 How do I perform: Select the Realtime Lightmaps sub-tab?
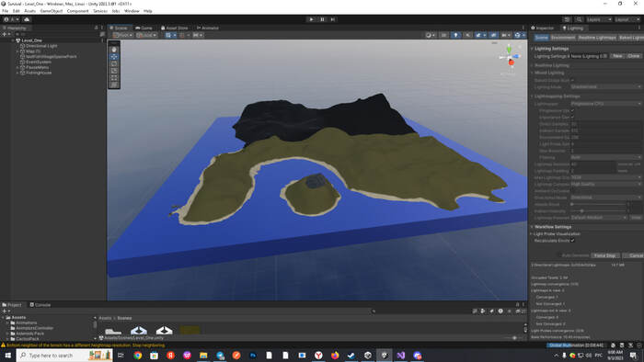[x=597, y=38]
